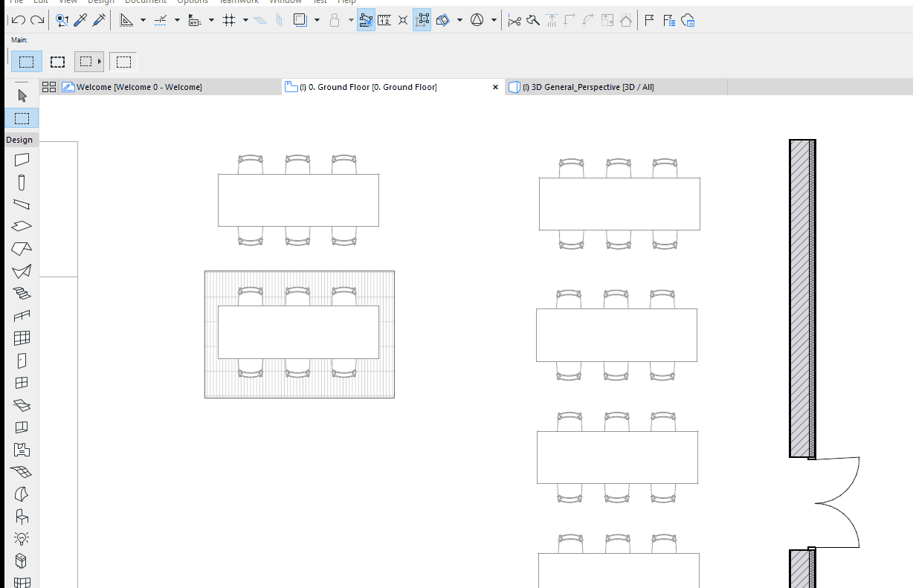
Task: Select the Arrow tool in toolbox
Action: click(22, 95)
